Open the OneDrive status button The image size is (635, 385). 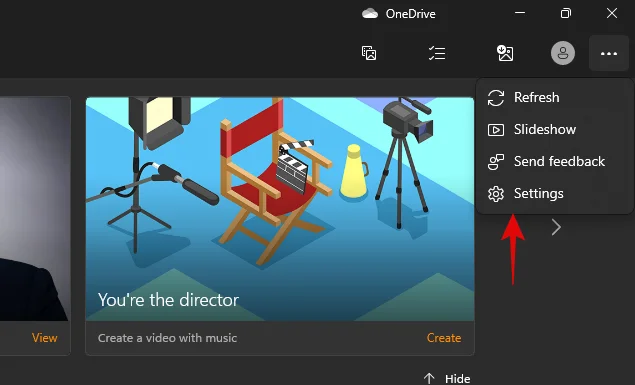pos(399,14)
